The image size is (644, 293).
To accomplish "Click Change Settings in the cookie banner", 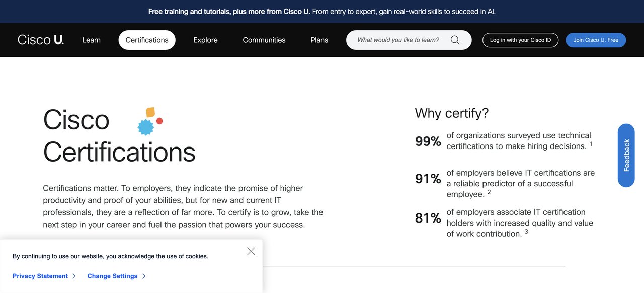I will point(112,276).
